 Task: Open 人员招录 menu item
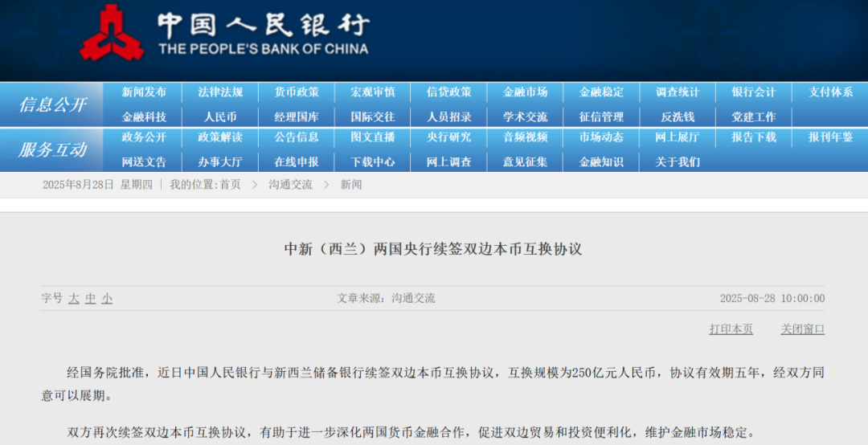(449, 116)
